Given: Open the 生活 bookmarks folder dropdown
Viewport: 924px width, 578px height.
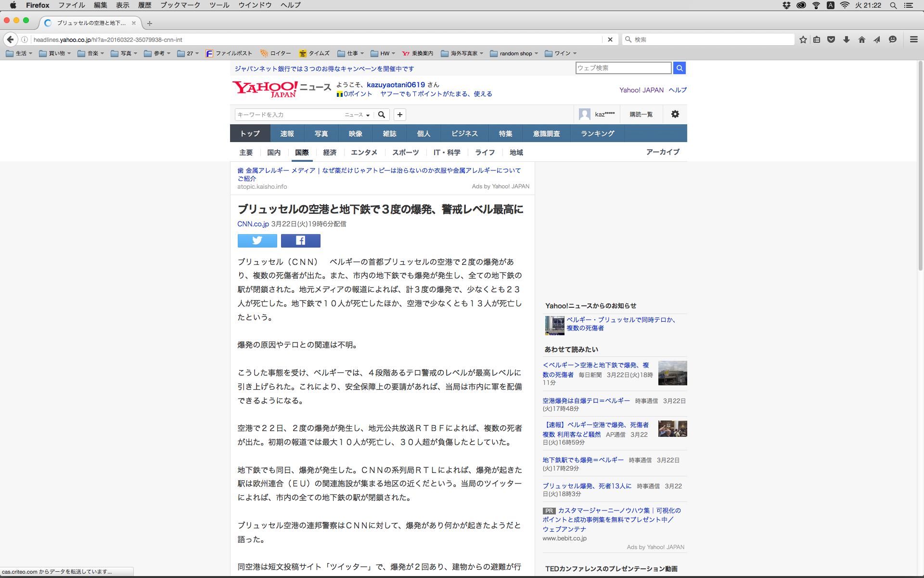Looking at the screenshot, I should 19,53.
